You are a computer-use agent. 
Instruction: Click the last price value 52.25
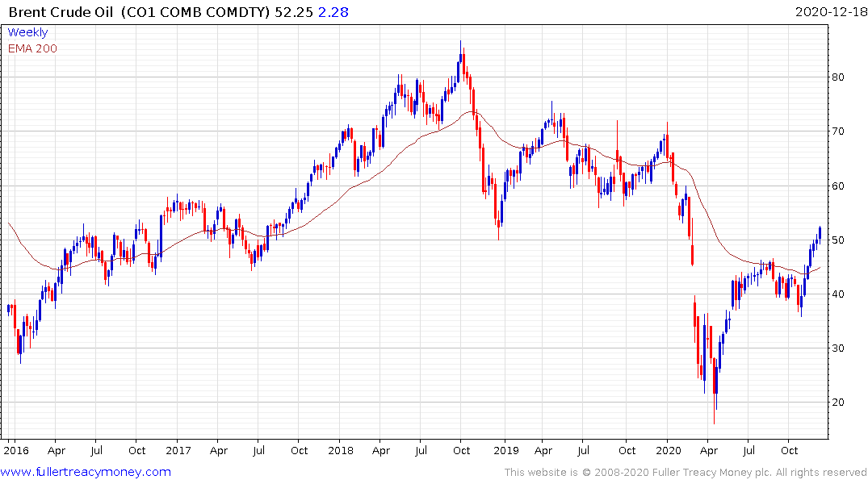[x=293, y=12]
